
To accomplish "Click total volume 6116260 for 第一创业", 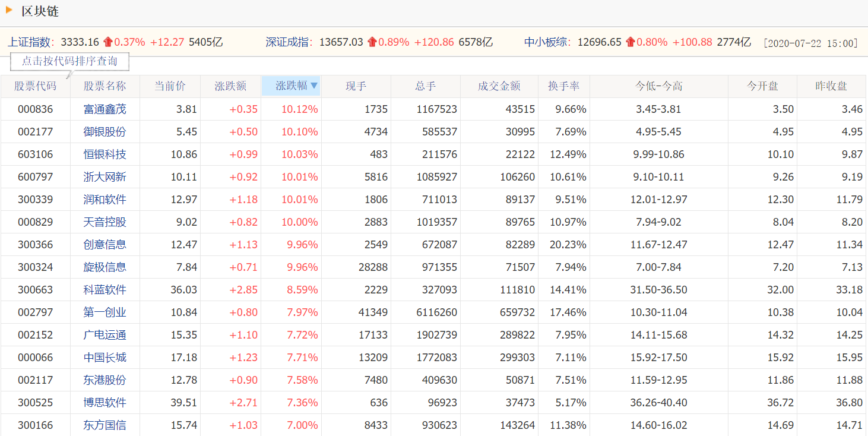I will pyautogui.click(x=437, y=312).
